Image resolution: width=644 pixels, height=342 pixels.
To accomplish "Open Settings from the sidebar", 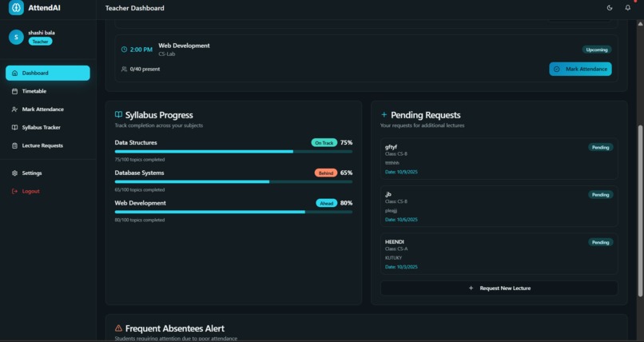I will (x=48, y=173).
